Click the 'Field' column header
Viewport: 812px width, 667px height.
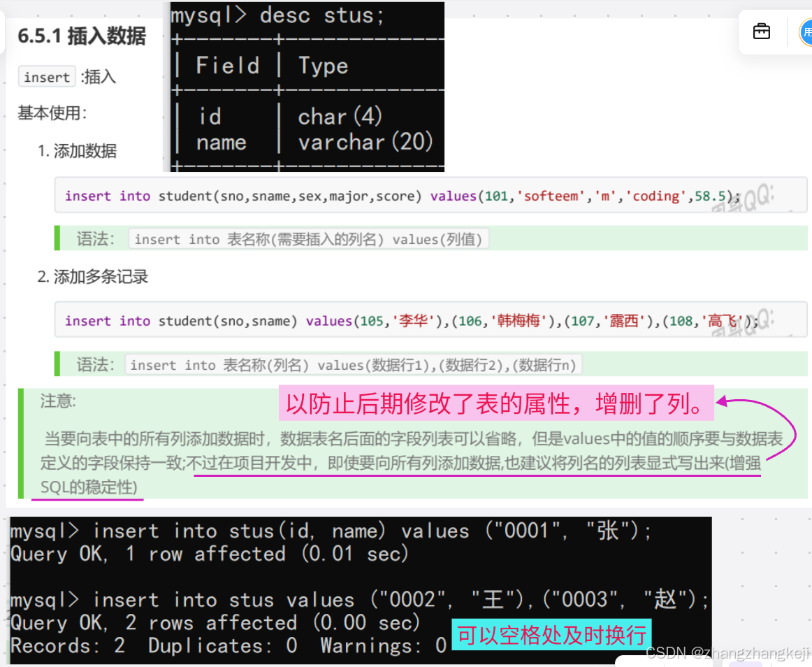228,66
